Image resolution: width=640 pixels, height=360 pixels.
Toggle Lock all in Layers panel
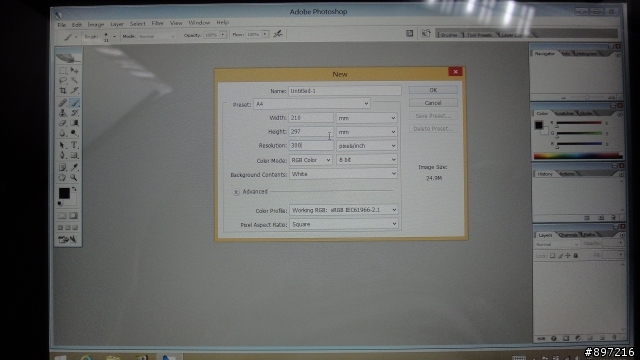point(576,256)
